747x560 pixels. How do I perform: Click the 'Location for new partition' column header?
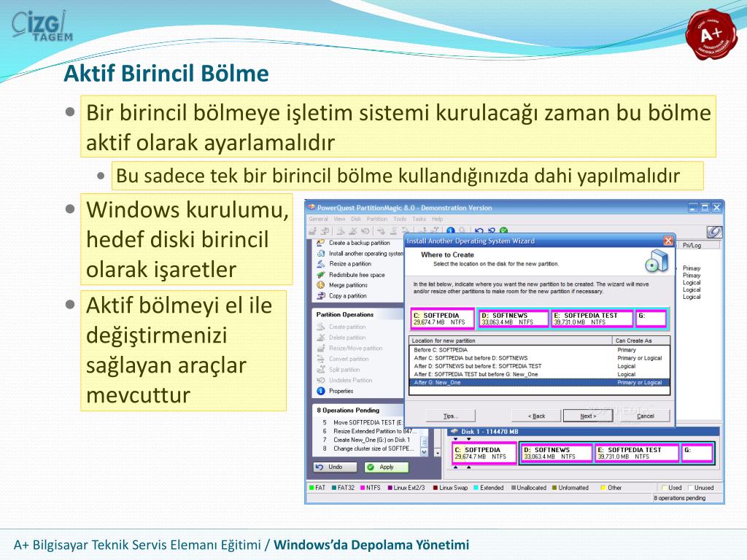point(511,341)
